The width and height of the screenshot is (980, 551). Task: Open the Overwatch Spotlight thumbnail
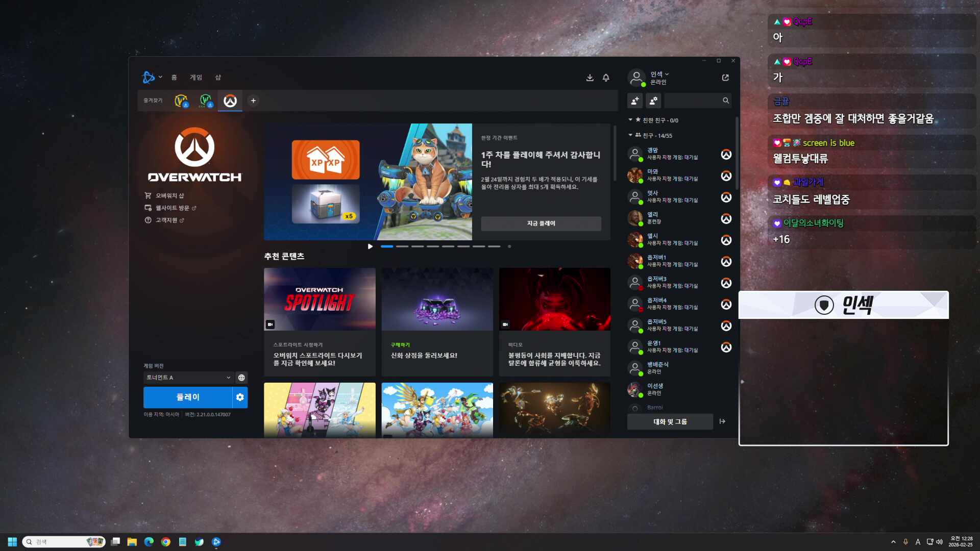point(320,299)
